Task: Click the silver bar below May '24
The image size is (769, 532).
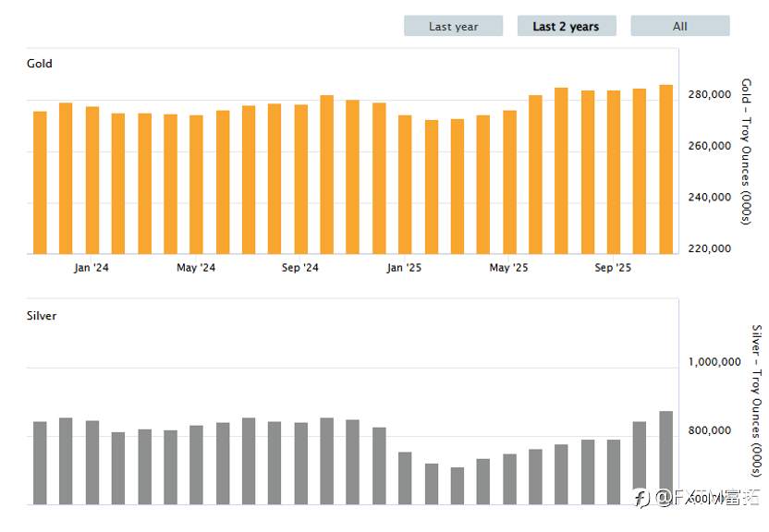Action: pos(196,465)
